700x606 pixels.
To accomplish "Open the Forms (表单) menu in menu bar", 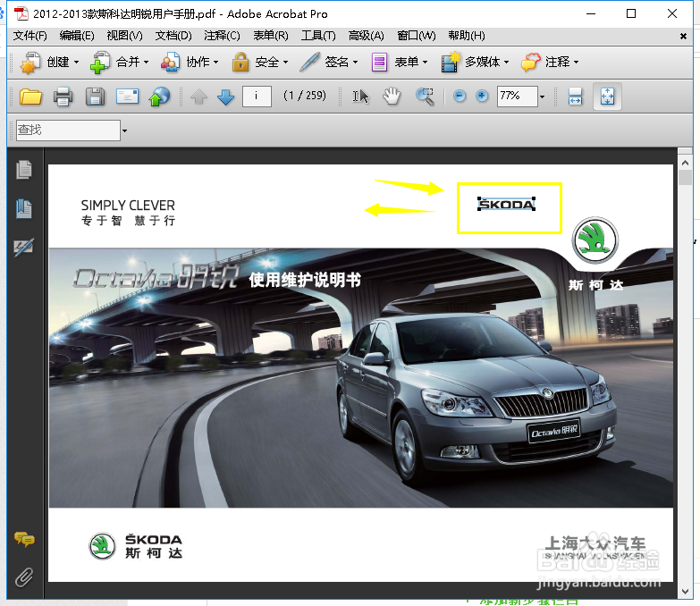I will (271, 36).
